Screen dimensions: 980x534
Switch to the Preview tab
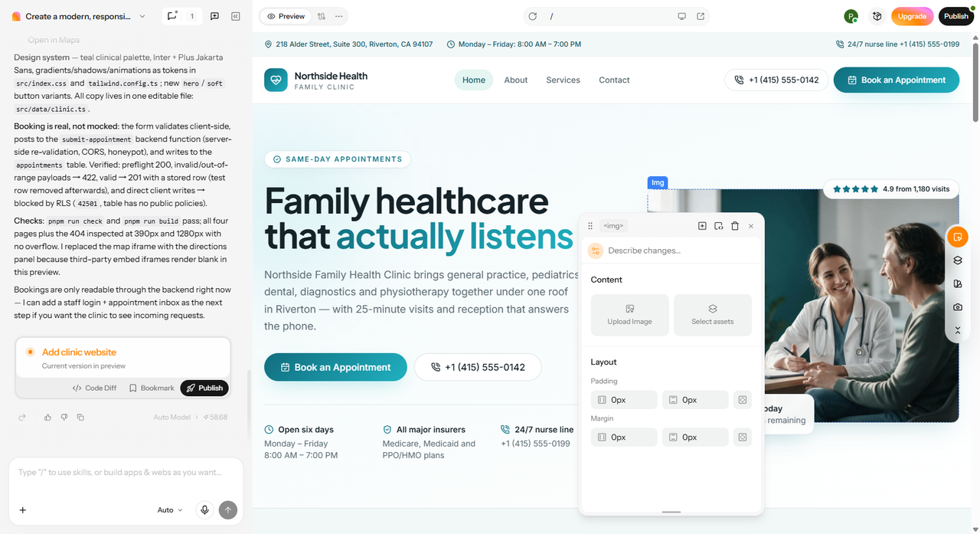[286, 16]
